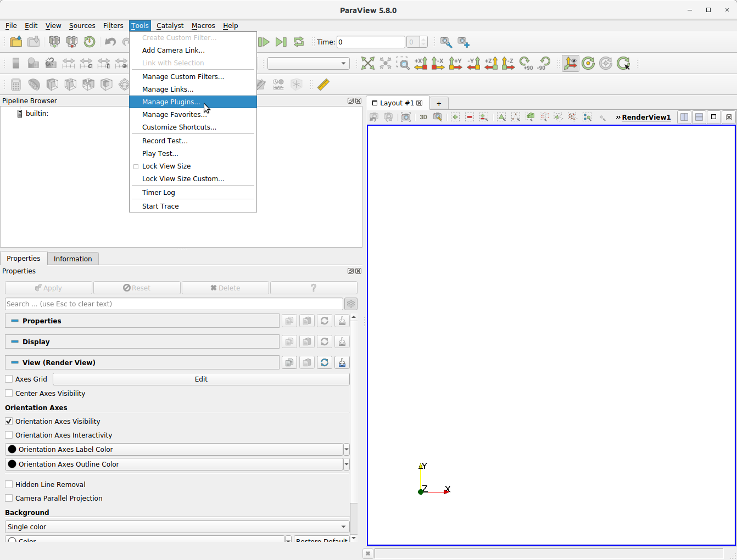Open Orientation Axes Outline Color dropdown arrow

pos(347,464)
